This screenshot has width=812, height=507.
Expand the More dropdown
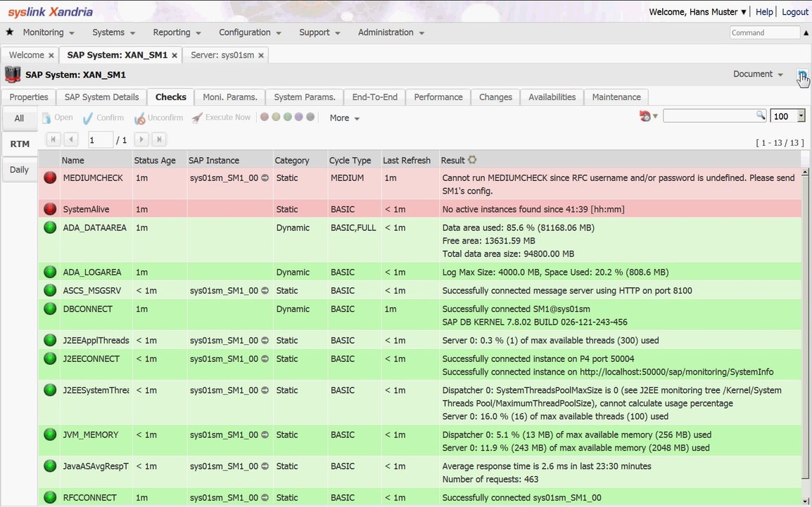[x=344, y=118]
